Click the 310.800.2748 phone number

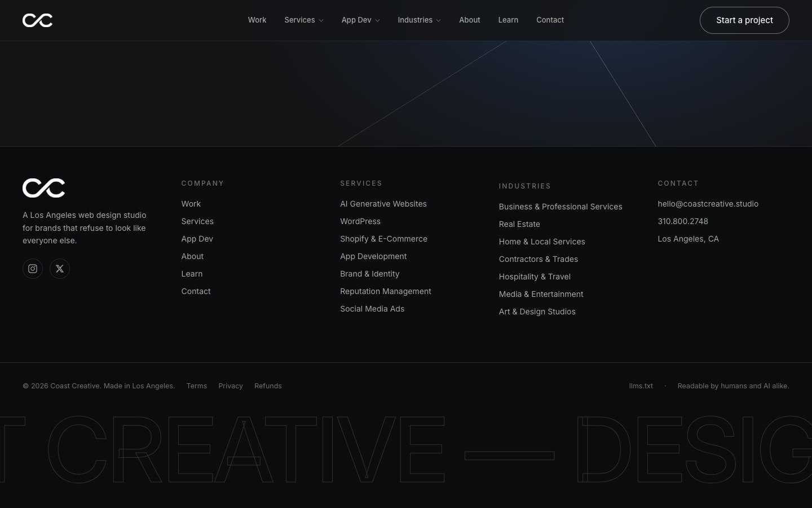coord(683,221)
